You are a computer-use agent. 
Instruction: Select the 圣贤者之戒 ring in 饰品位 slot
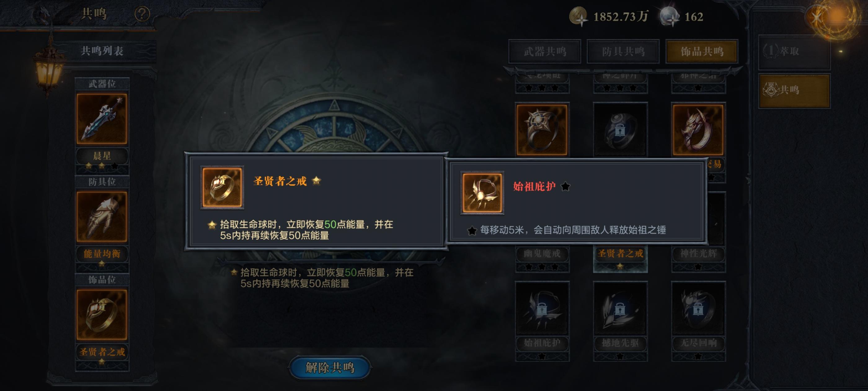(x=102, y=314)
